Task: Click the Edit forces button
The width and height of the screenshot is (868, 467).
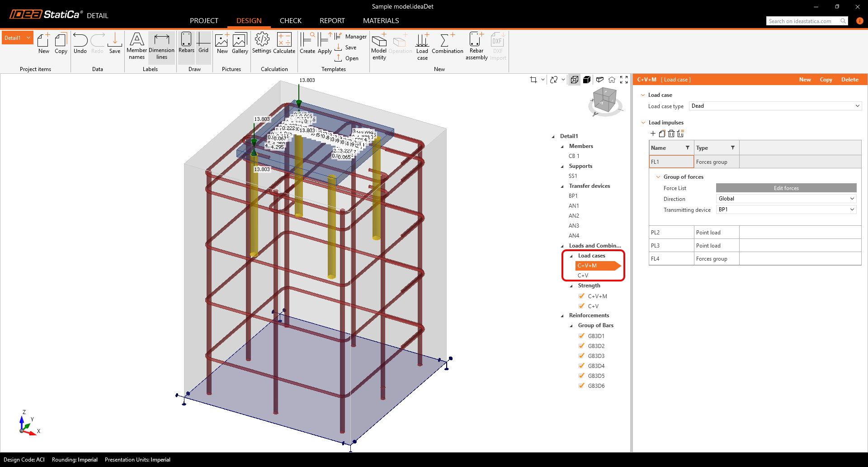Action: 786,188
